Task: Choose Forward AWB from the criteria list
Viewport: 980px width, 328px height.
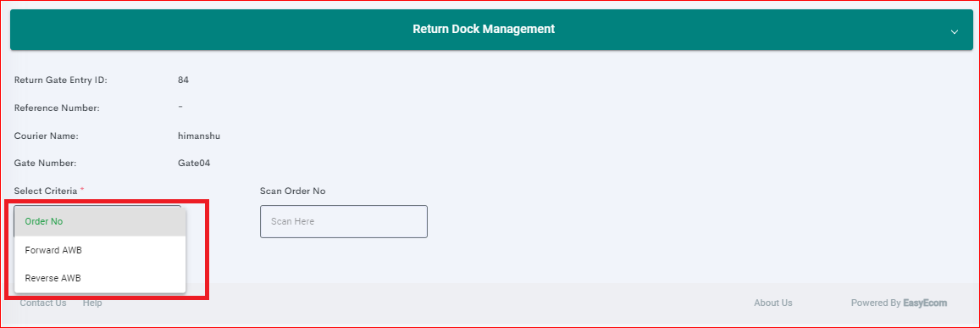Action: pos(100,250)
